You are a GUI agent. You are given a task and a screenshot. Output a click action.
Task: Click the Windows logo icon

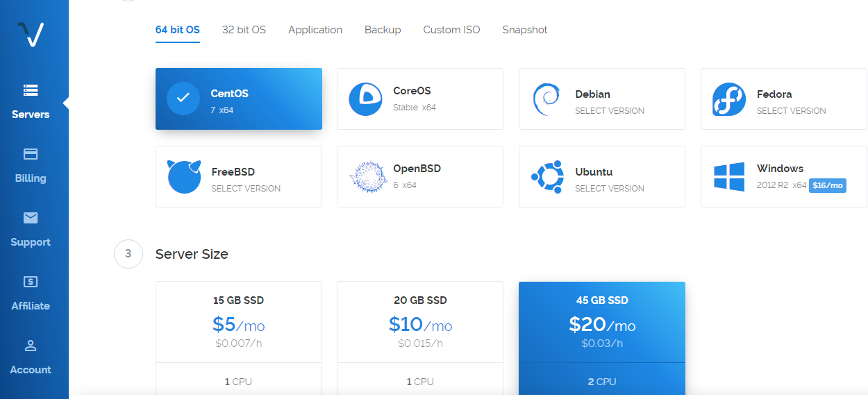point(729,176)
